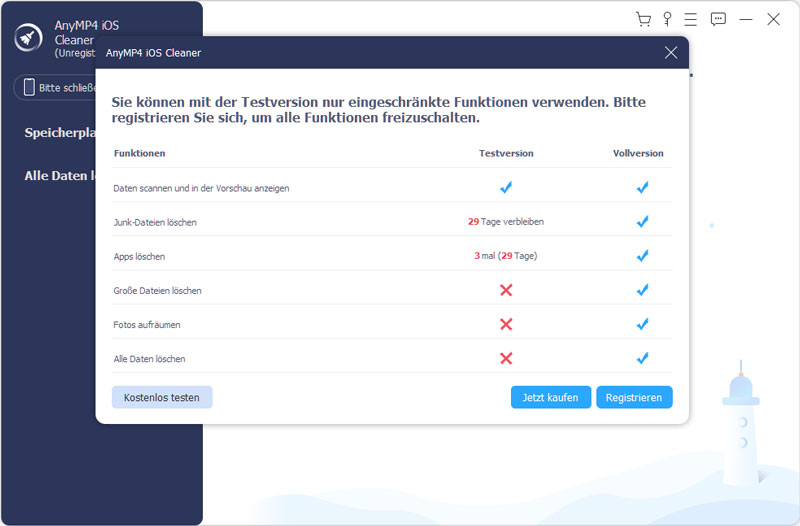Viewport: 800px width, 526px height.
Task: Click Vollversion checkmark for Alle Daten löschen
Action: [642, 358]
